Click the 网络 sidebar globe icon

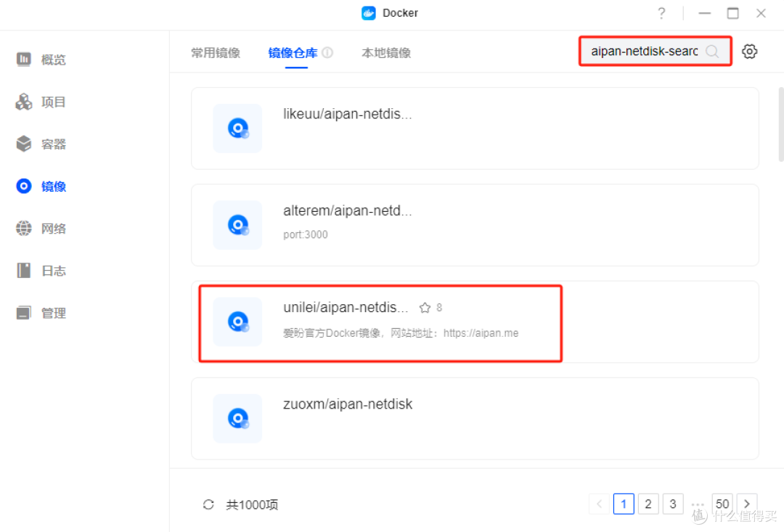tap(23, 228)
